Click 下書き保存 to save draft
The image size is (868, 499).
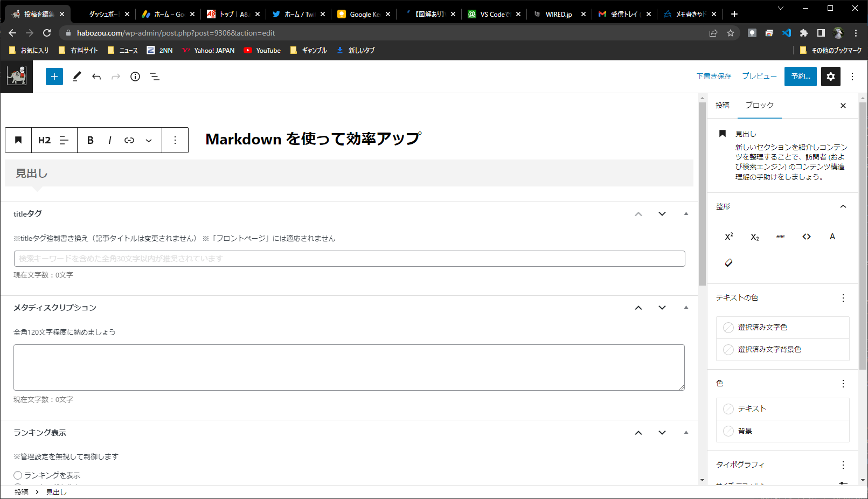point(714,77)
